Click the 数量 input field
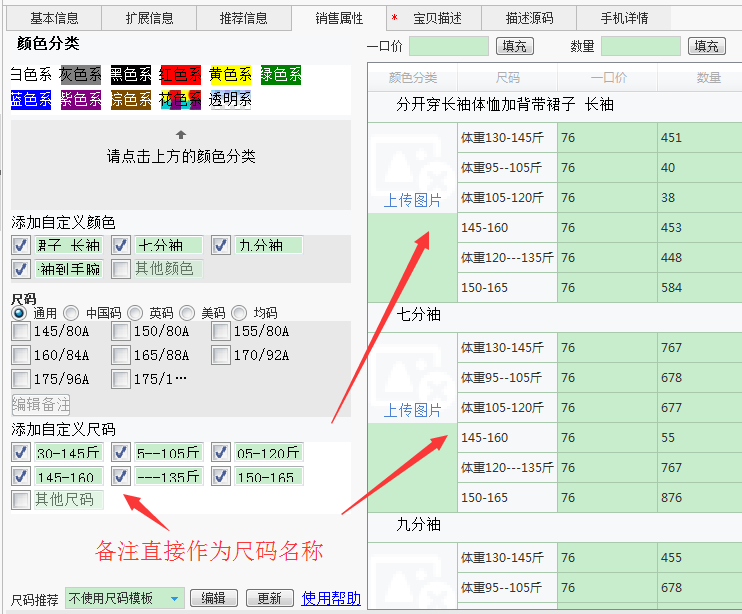 coord(640,46)
